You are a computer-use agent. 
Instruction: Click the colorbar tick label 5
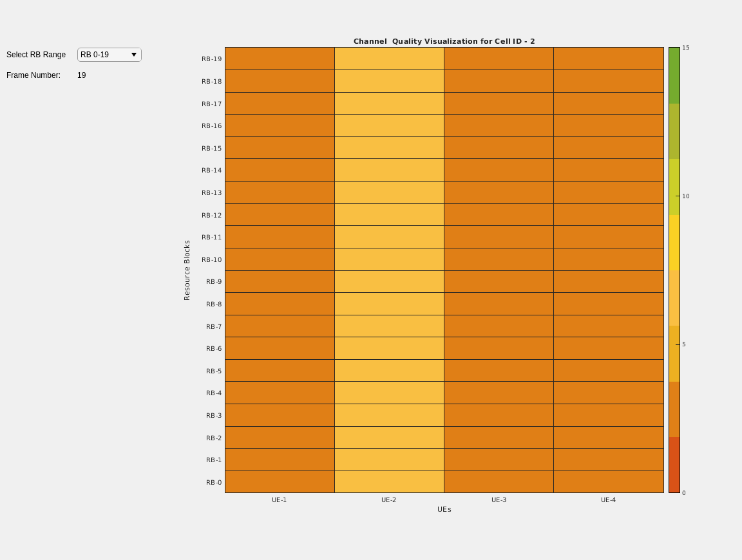tap(684, 344)
